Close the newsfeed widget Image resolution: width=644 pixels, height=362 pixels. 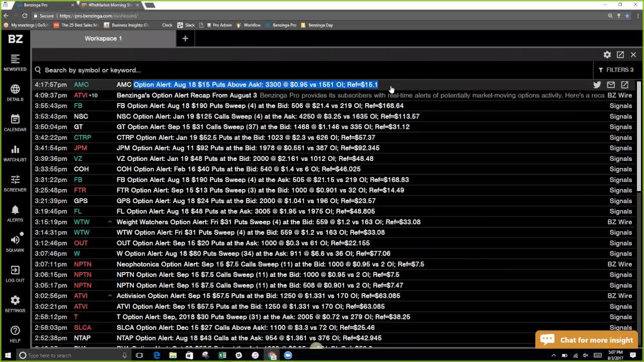(x=633, y=54)
